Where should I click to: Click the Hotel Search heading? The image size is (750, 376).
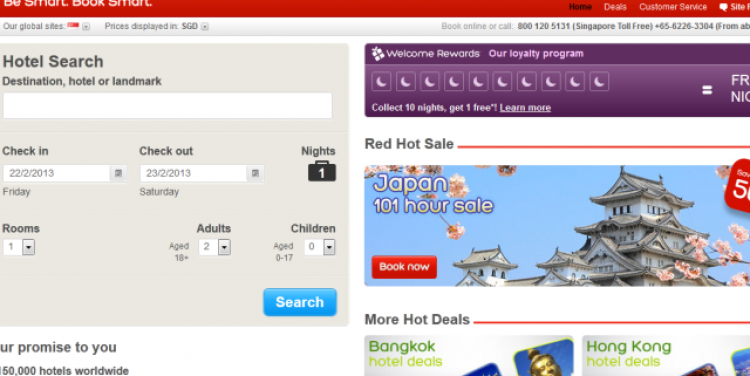click(x=53, y=62)
